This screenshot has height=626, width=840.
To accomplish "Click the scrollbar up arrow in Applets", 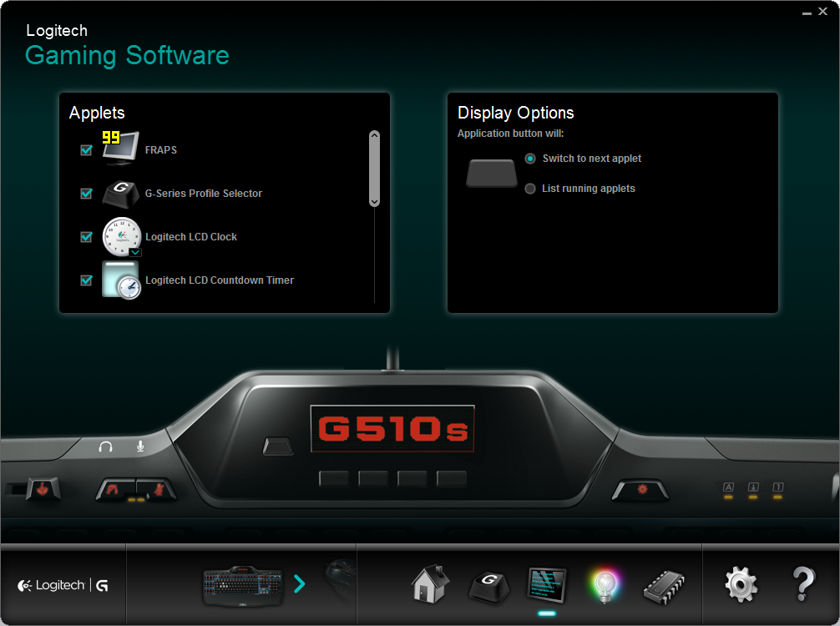I will click(x=374, y=135).
